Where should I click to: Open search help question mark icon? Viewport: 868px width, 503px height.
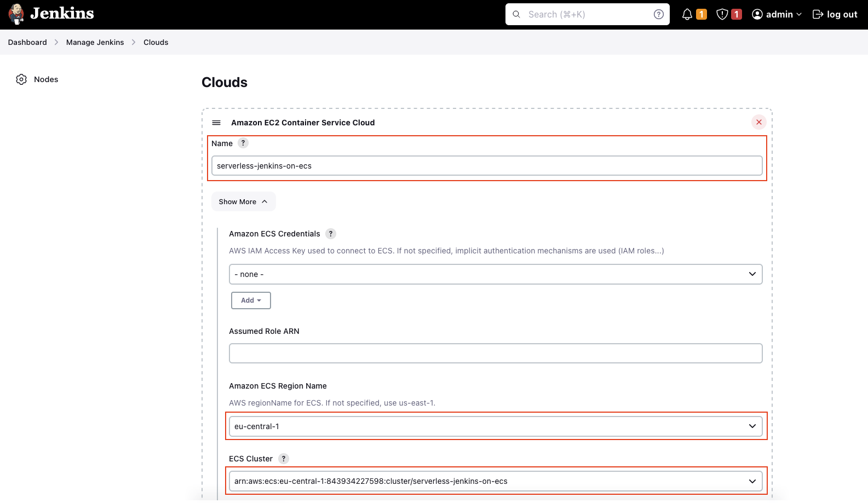tap(659, 14)
